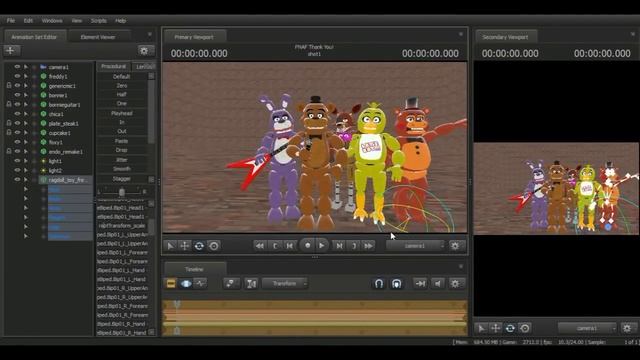Image resolution: width=640 pixels, height=360 pixels.
Task: Jump to first frame with rewind button
Action: point(259,246)
